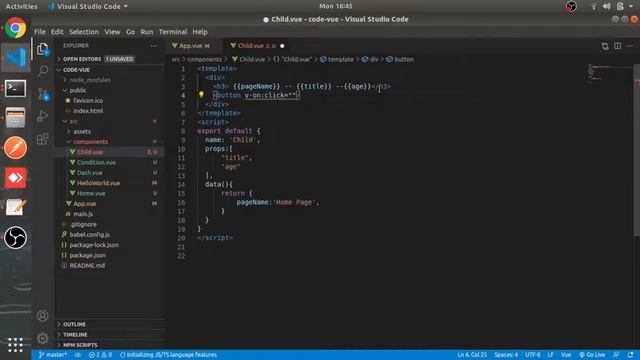Image resolution: width=640 pixels, height=360 pixels.
Task: Click the lightbulb code action icon
Action: click(201, 95)
